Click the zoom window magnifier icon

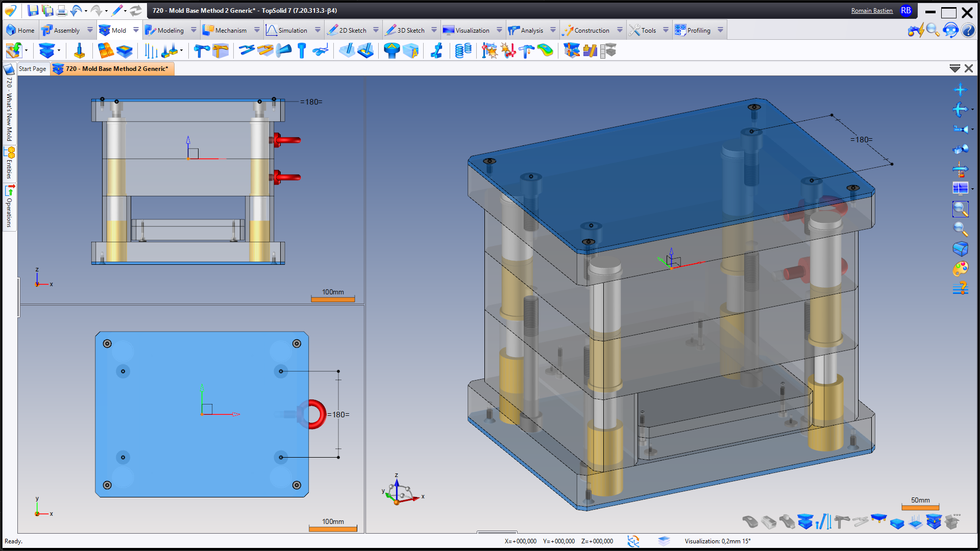[x=960, y=209]
